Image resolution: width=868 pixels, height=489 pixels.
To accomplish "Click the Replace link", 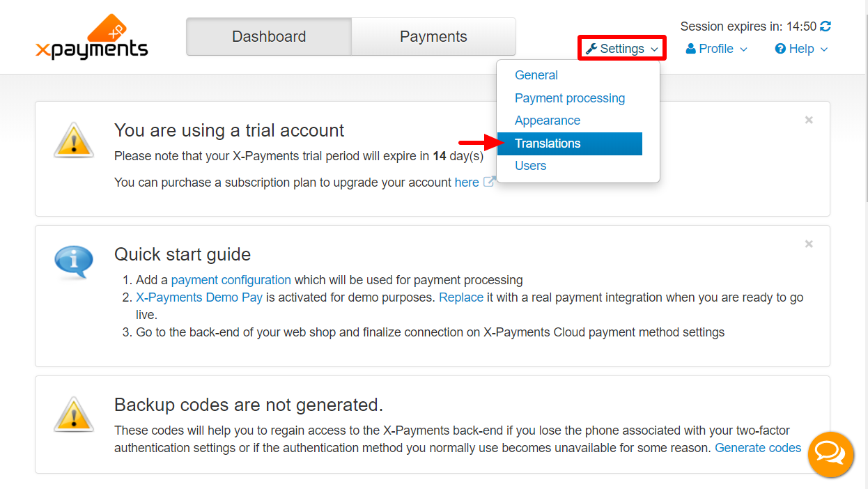I will (461, 297).
